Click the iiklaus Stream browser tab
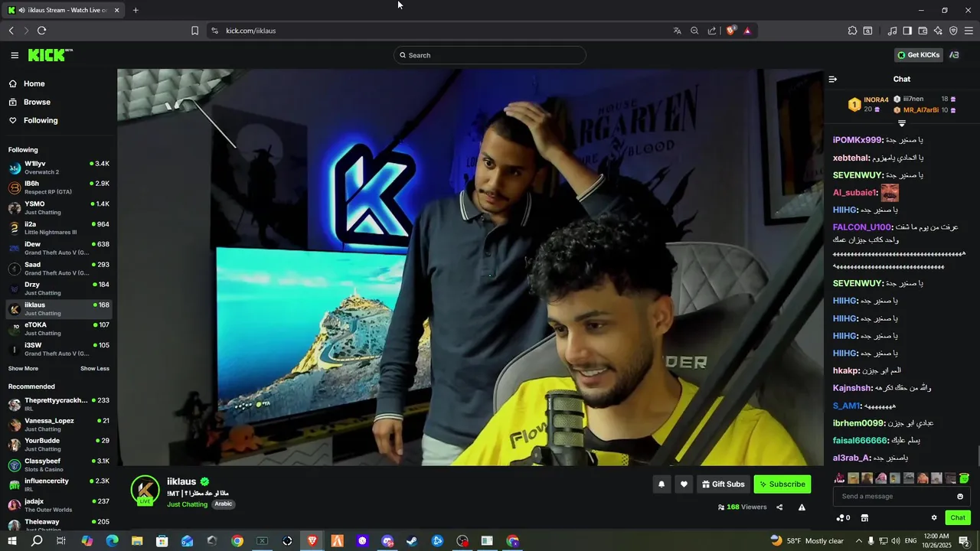The height and width of the screenshot is (551, 980). pyautogui.click(x=63, y=10)
